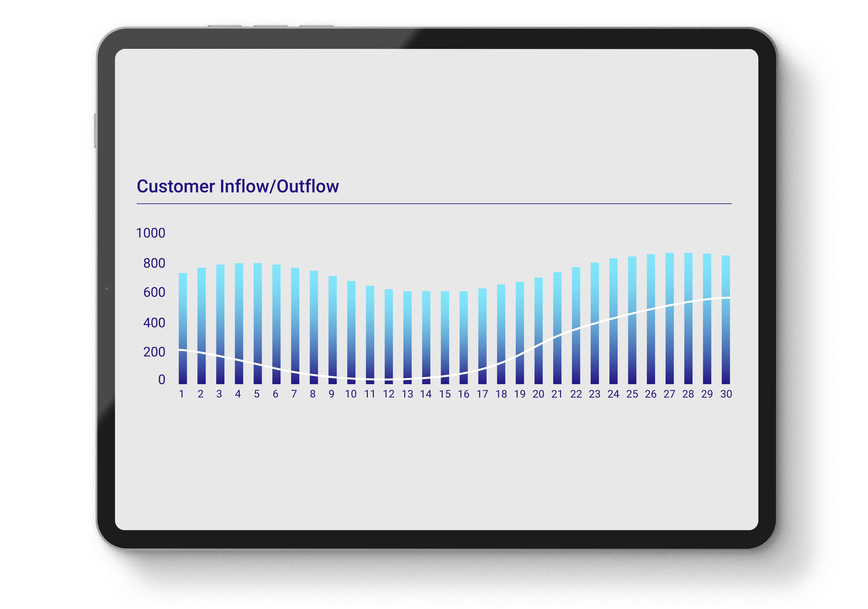
Task: Click the y-axis label '400'
Action: click(x=154, y=323)
